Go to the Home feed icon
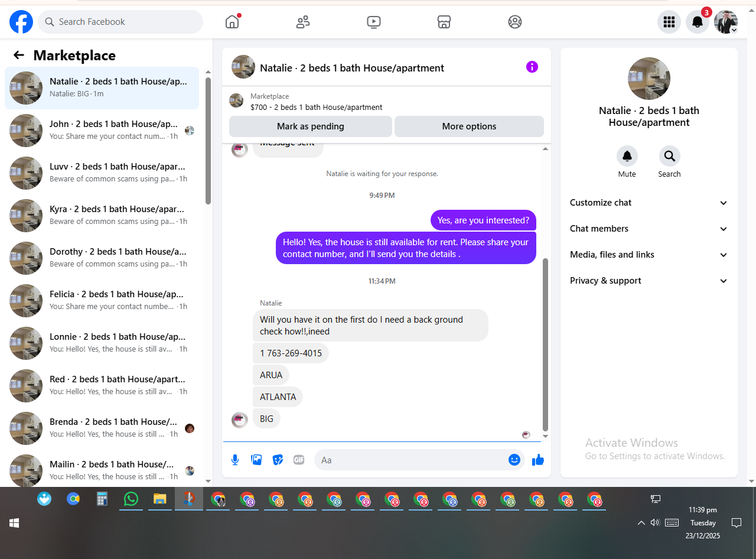 (x=232, y=22)
